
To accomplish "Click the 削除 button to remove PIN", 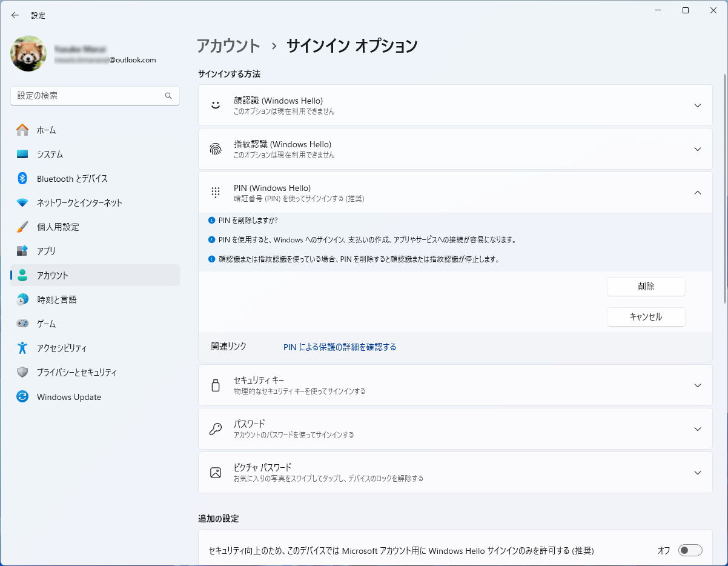I will point(646,287).
